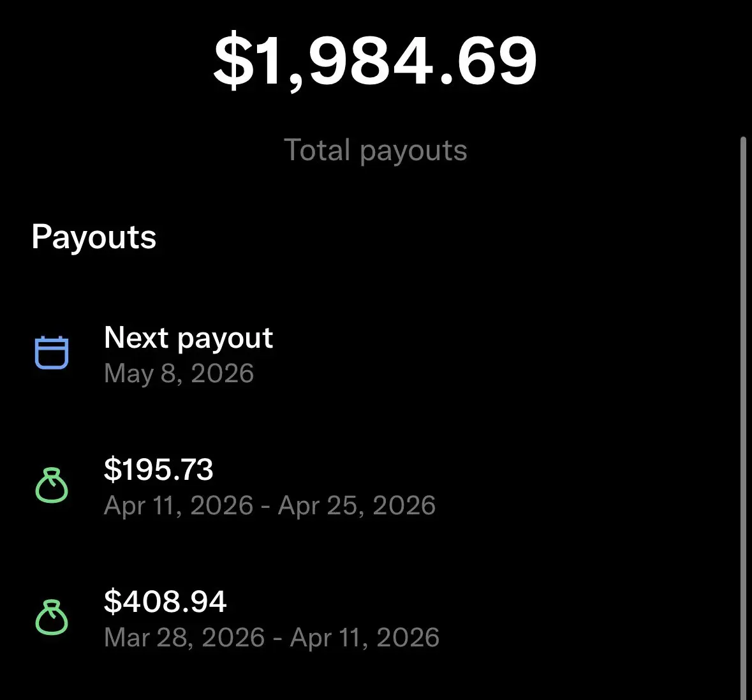
Task: Click the word payouts in the gray caption
Action: click(413, 152)
